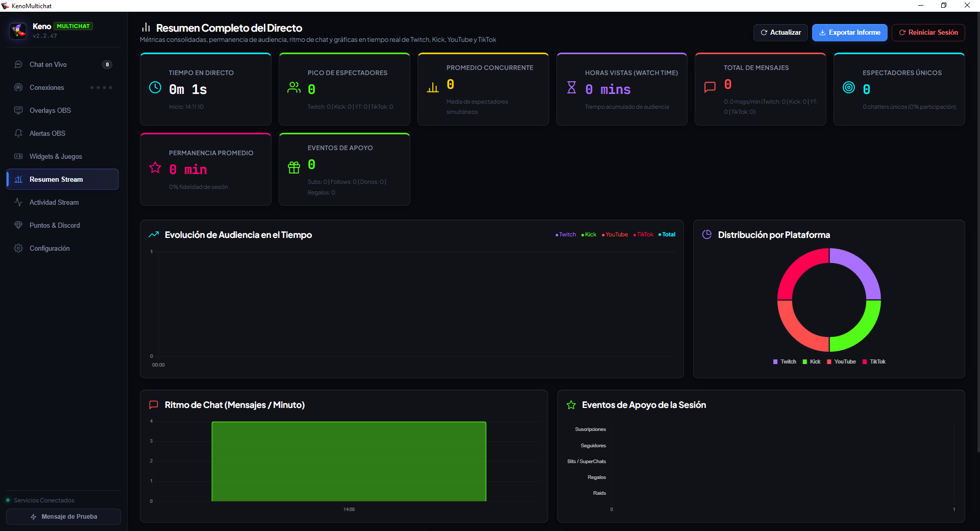The height and width of the screenshot is (531, 980).
Task: Open Chat en Vivo section
Action: 63,64
